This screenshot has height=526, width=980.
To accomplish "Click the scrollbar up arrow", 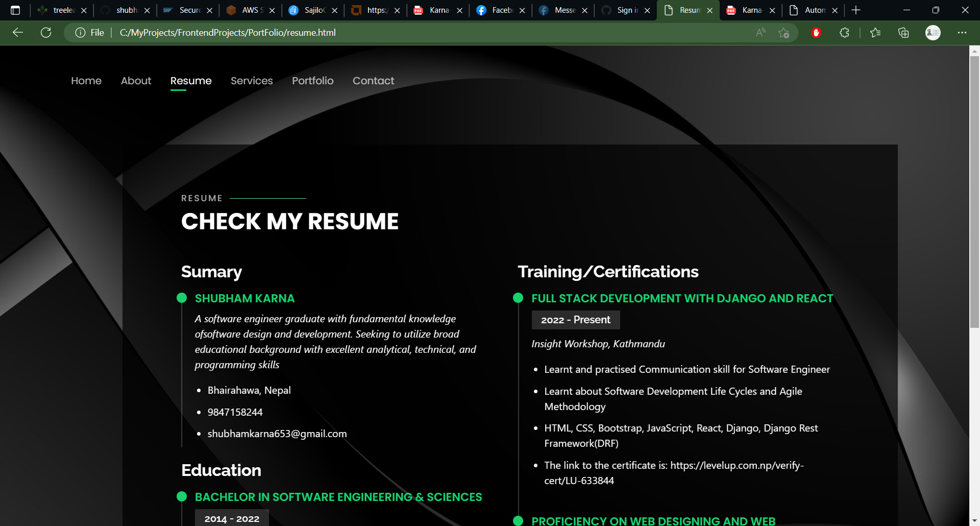I will (974, 51).
